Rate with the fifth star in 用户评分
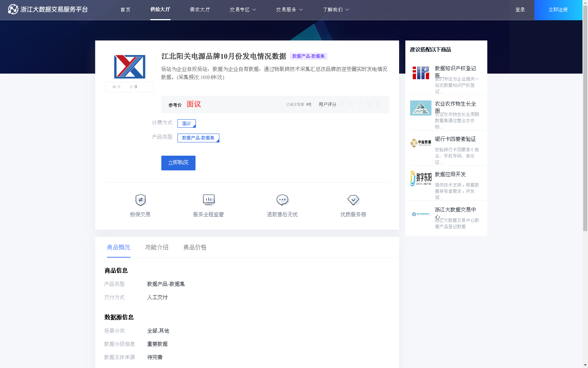The image size is (588, 368). point(378,104)
